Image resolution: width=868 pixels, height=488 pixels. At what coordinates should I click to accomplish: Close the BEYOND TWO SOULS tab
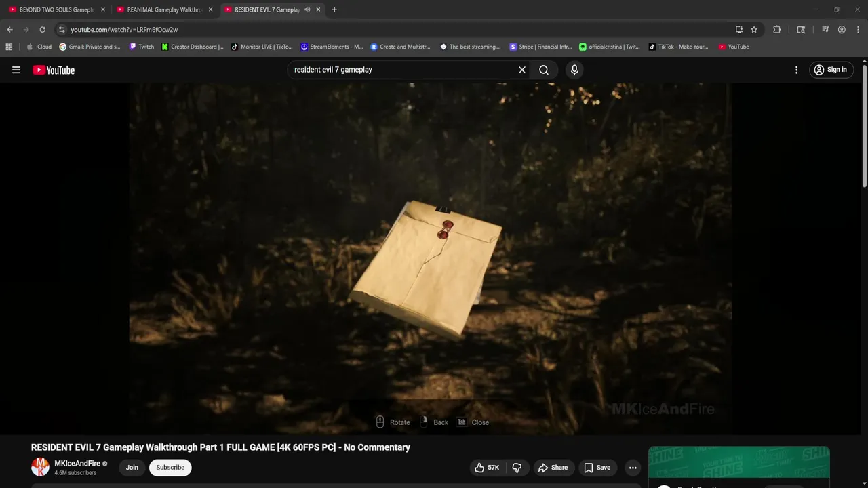click(x=103, y=9)
